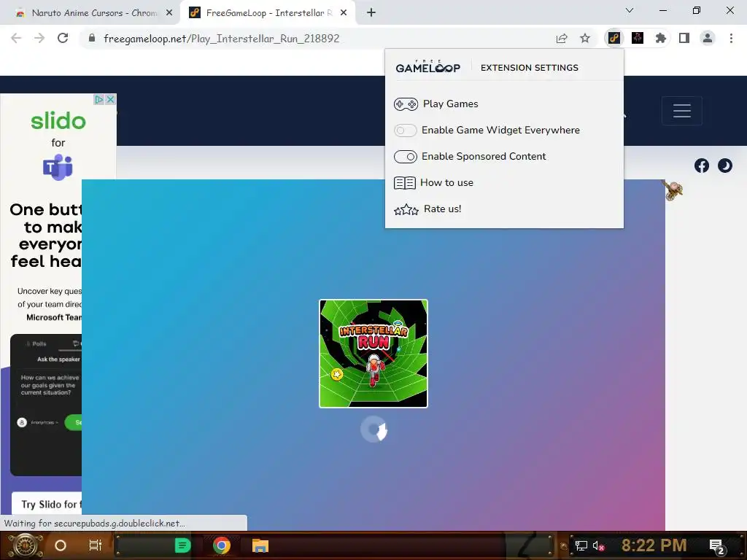Select the FreeGameLoop Interstellar Run tab

pos(267,13)
